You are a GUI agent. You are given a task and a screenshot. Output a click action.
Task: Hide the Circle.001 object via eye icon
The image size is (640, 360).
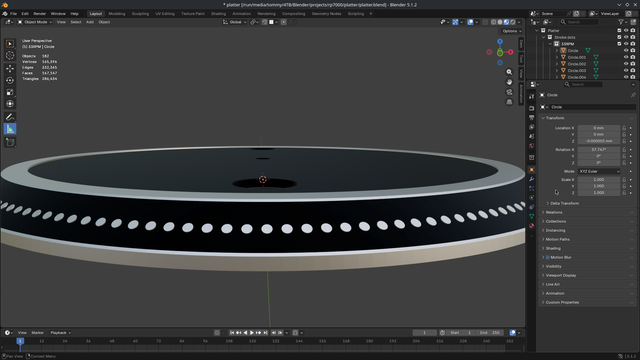(626, 57)
